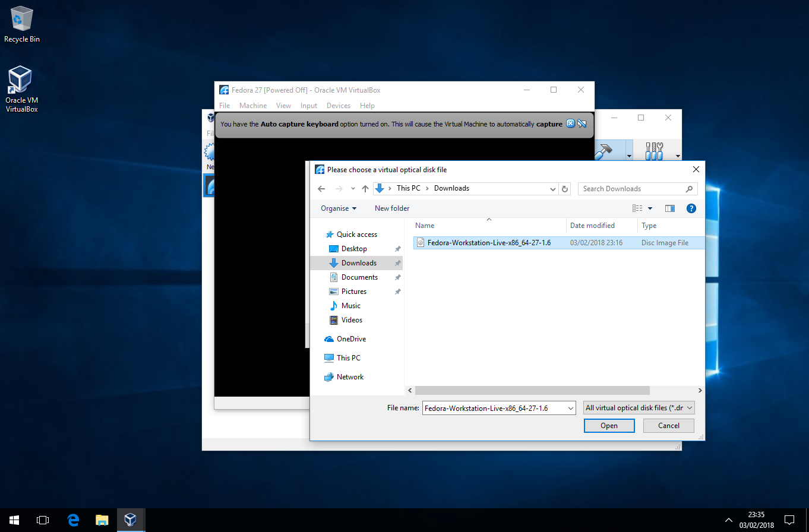Click the Open button
The image size is (809, 532).
point(609,426)
